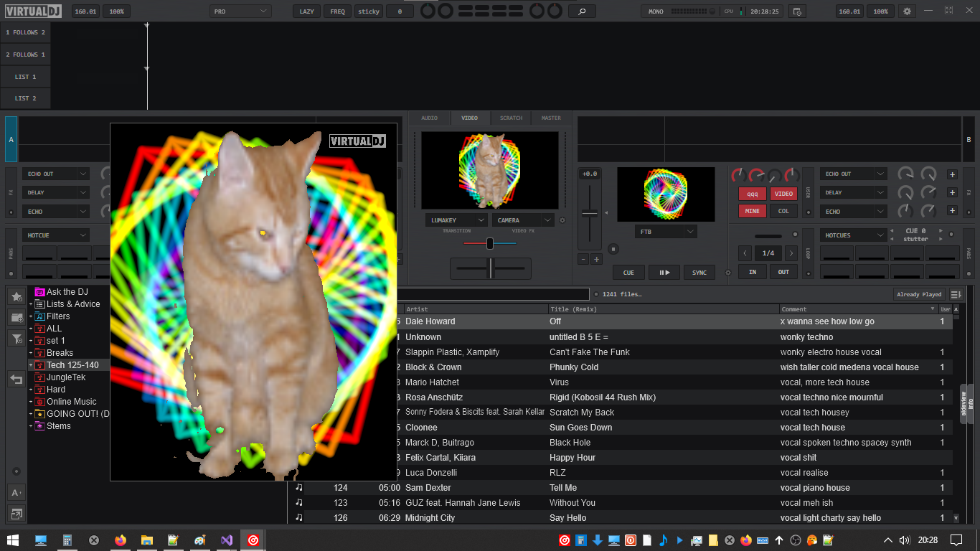
Task: Click the font size A icon
Action: coord(17,493)
